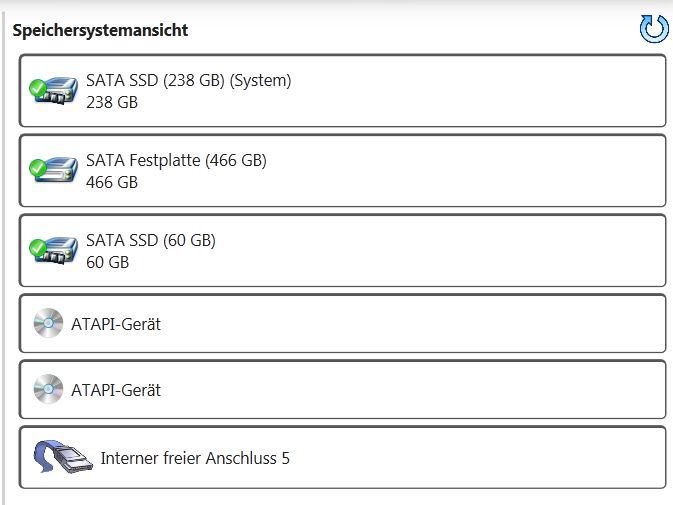
Task: Select Interner freier Anschluss 5 entry
Action: [x=343, y=457]
